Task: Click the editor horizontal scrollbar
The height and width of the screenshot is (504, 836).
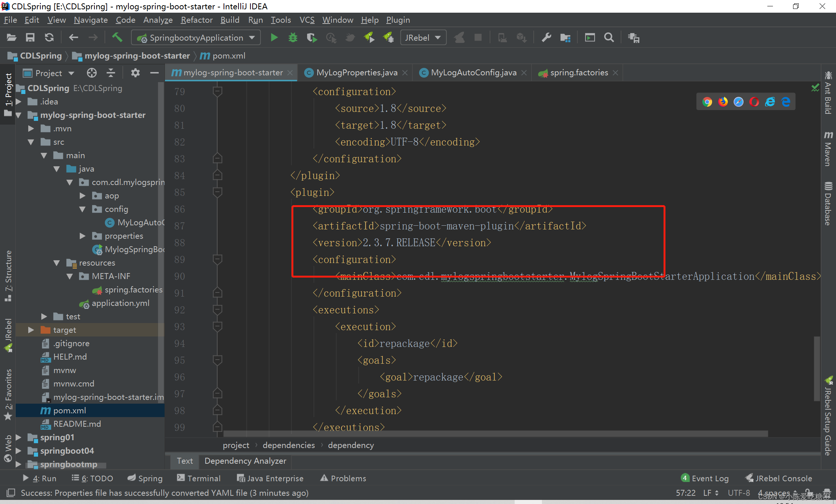Action: tap(495, 434)
